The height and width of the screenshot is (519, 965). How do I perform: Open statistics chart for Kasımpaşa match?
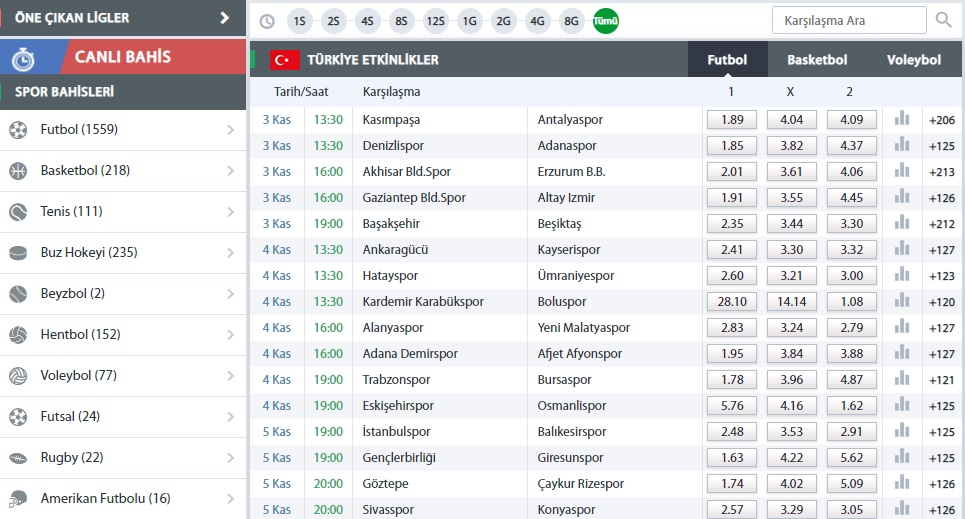902,118
